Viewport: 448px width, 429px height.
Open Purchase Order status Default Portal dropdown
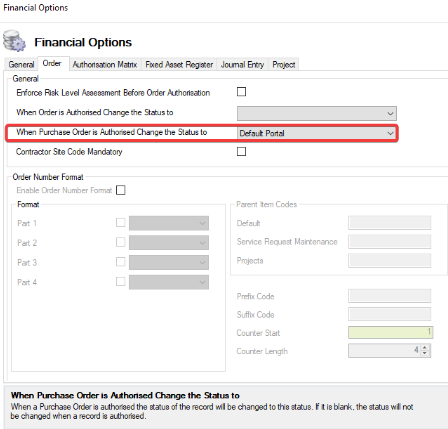click(x=317, y=133)
